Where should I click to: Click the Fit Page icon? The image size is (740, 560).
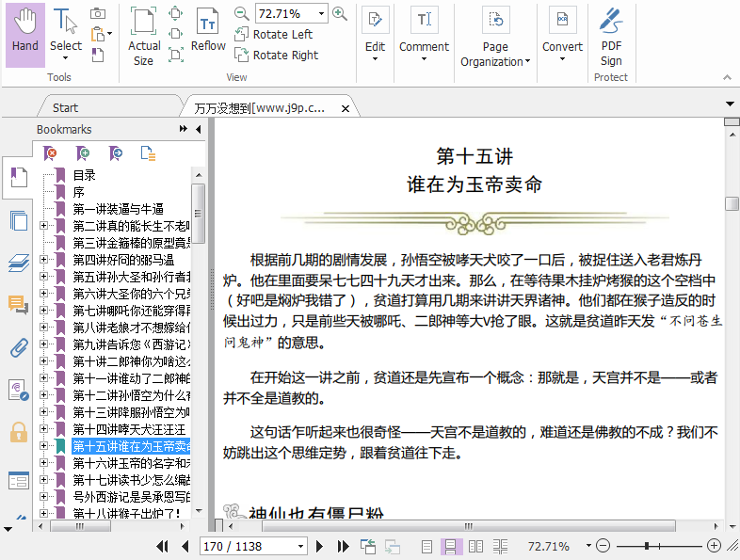pos(175,14)
